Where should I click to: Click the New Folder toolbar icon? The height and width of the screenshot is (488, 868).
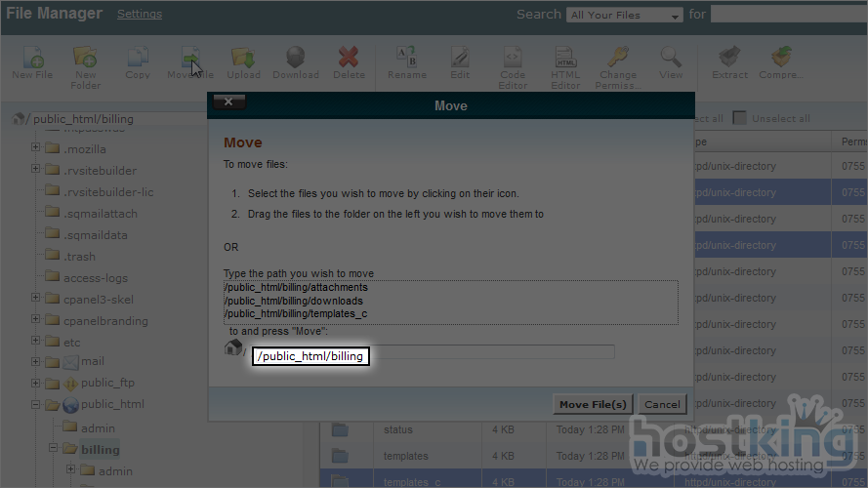[85, 61]
